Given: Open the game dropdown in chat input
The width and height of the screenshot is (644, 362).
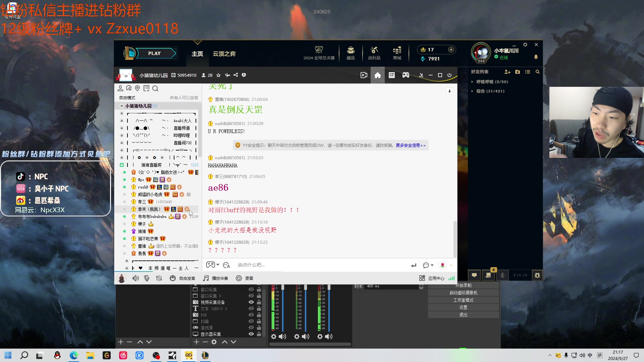Looking at the screenshot, I should pos(213,265).
